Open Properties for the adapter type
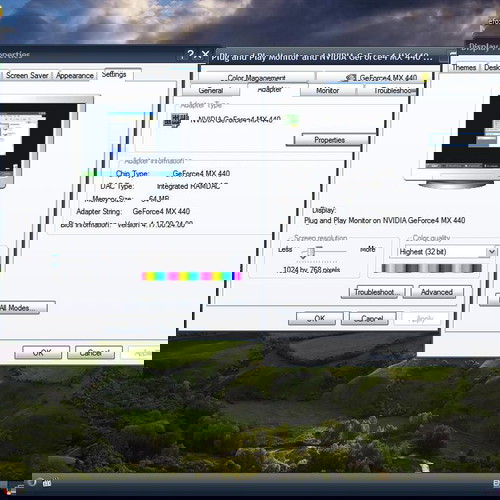500x500 pixels. [329, 140]
